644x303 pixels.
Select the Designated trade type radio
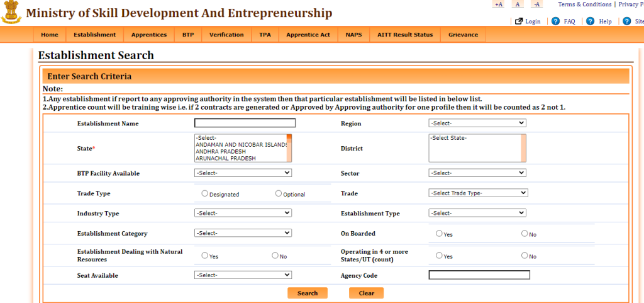coord(205,193)
